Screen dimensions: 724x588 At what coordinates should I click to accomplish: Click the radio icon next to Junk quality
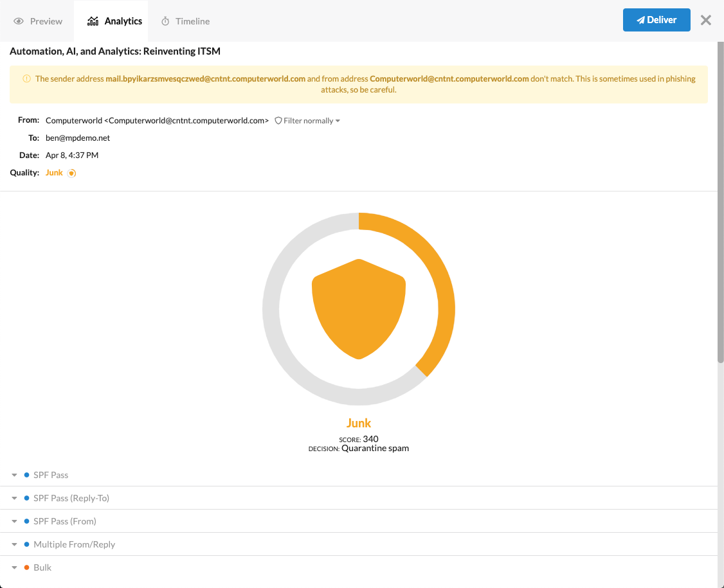click(x=72, y=173)
